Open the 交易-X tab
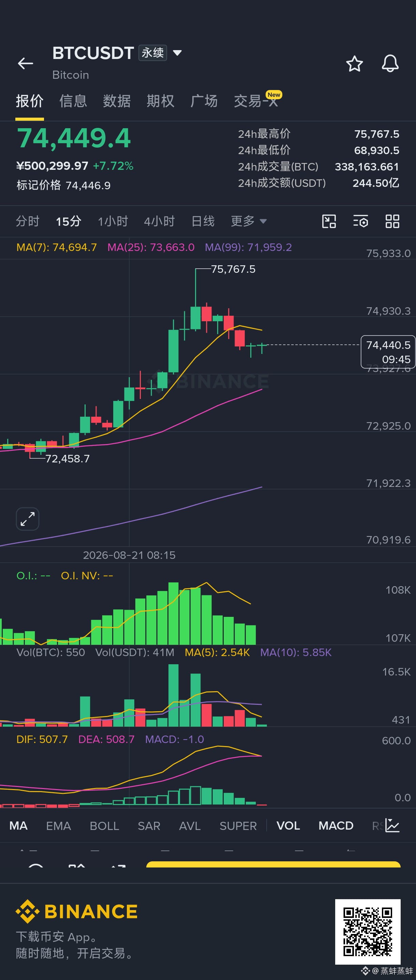 point(256,101)
